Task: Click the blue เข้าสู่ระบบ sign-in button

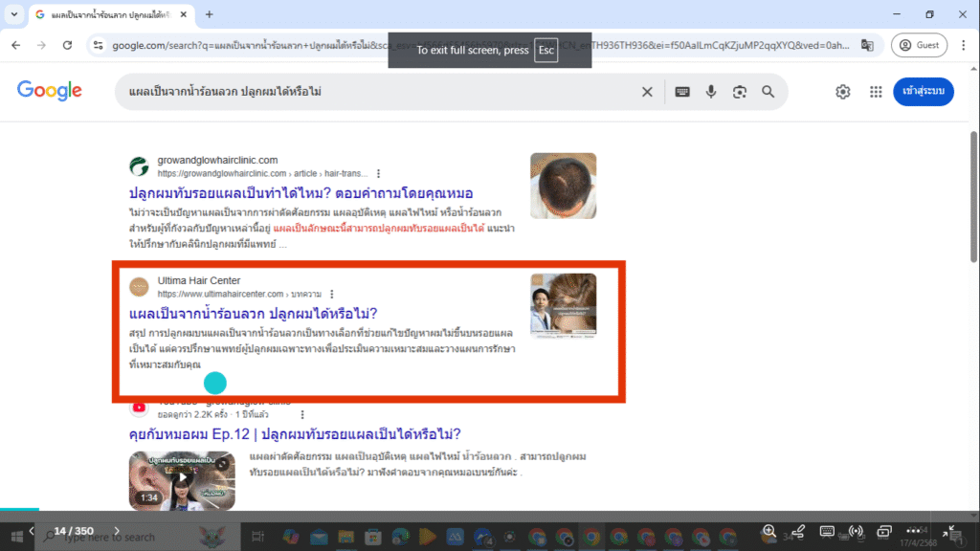Action: 923,91
